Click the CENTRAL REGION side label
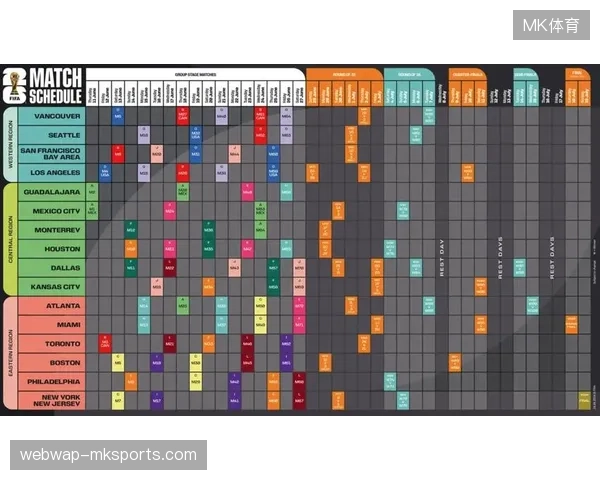This screenshot has height=480, width=600. pyautogui.click(x=10, y=239)
